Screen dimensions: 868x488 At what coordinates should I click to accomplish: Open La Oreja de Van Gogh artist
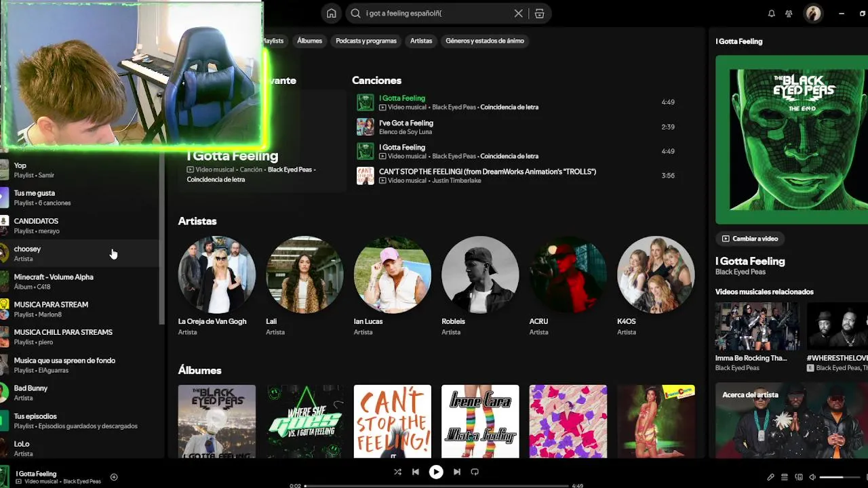[217, 274]
